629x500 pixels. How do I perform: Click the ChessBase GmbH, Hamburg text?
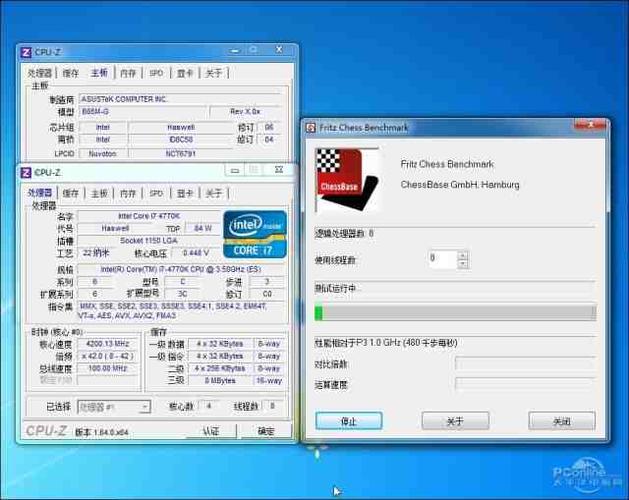point(460,185)
